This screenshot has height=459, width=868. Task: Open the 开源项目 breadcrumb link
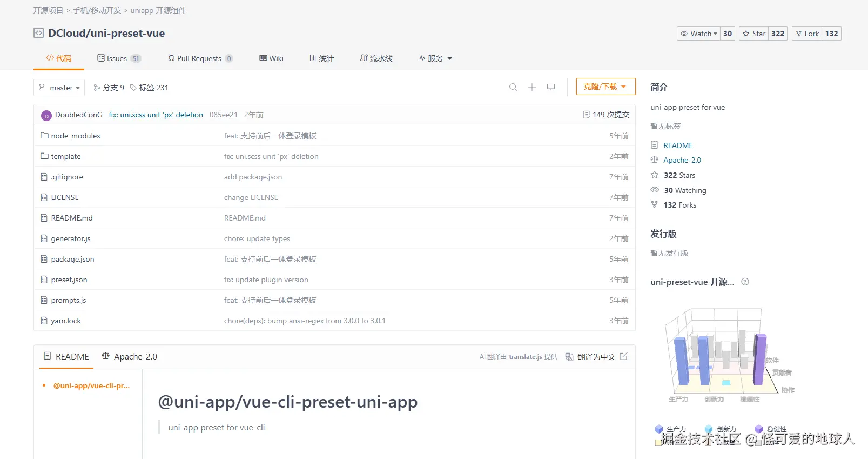[48, 10]
